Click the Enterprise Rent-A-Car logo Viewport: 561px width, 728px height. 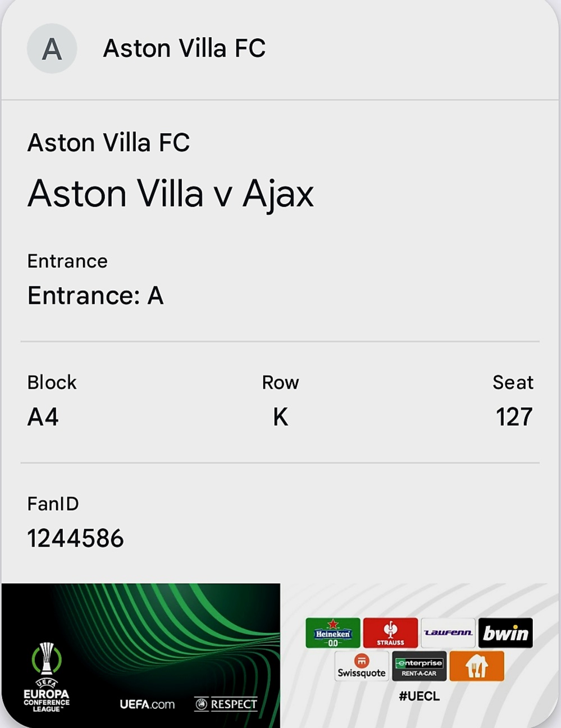pos(419,666)
